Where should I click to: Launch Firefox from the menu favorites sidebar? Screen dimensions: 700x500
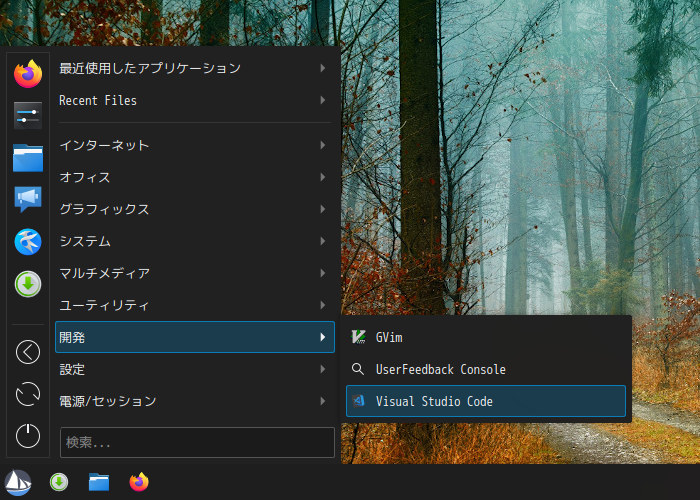[28, 74]
